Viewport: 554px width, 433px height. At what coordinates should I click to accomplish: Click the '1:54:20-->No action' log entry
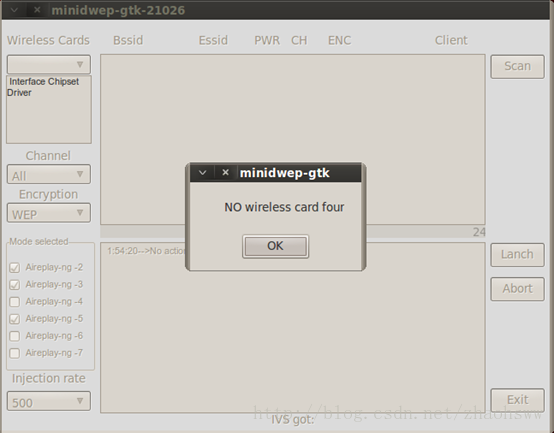(x=146, y=251)
